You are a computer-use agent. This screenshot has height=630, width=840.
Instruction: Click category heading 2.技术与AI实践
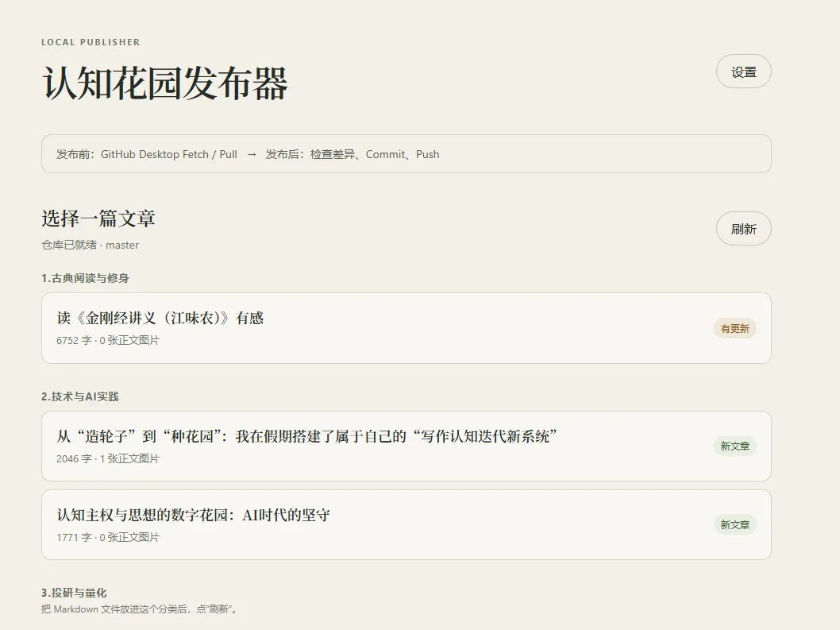point(80,396)
